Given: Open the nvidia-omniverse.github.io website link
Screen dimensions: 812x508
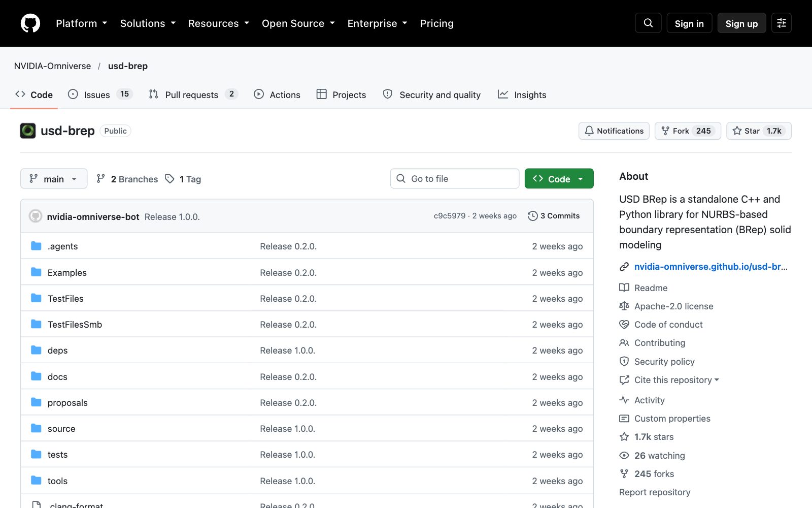Looking at the screenshot, I should coord(710,266).
